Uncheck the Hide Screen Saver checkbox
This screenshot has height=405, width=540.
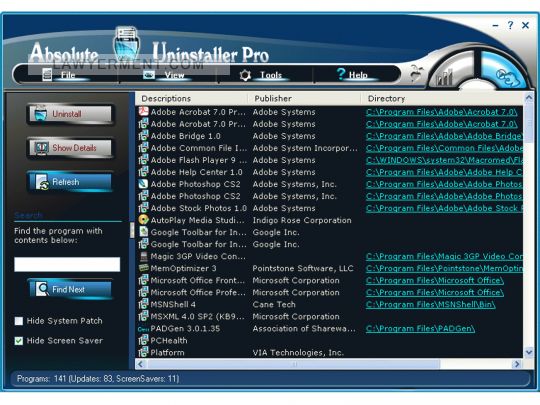click(19, 341)
